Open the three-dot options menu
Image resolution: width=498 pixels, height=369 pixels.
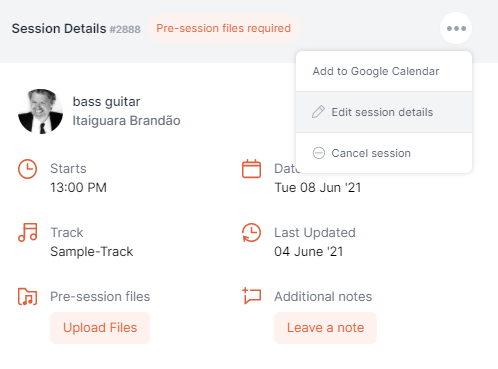[456, 28]
